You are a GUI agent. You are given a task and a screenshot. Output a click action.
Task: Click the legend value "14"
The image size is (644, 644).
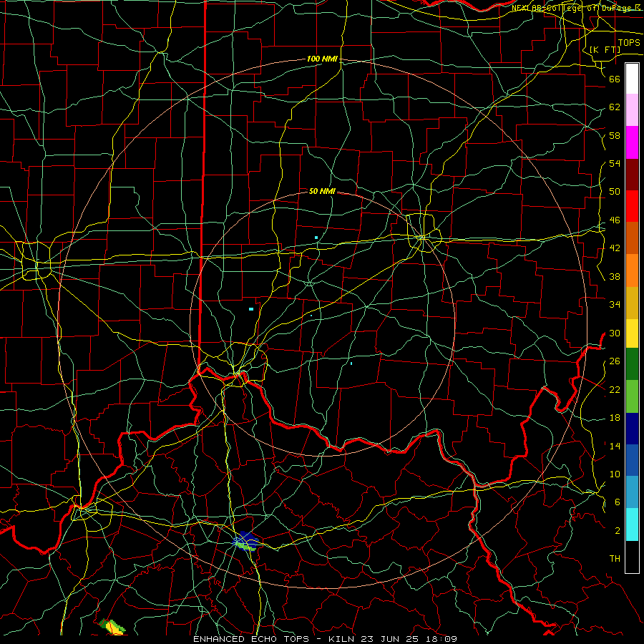click(x=615, y=446)
